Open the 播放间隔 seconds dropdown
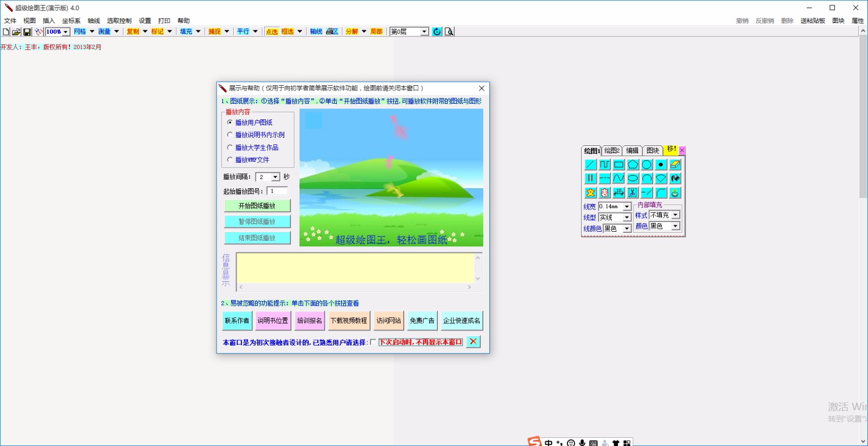Image resolution: width=868 pixels, height=446 pixels. click(x=276, y=177)
